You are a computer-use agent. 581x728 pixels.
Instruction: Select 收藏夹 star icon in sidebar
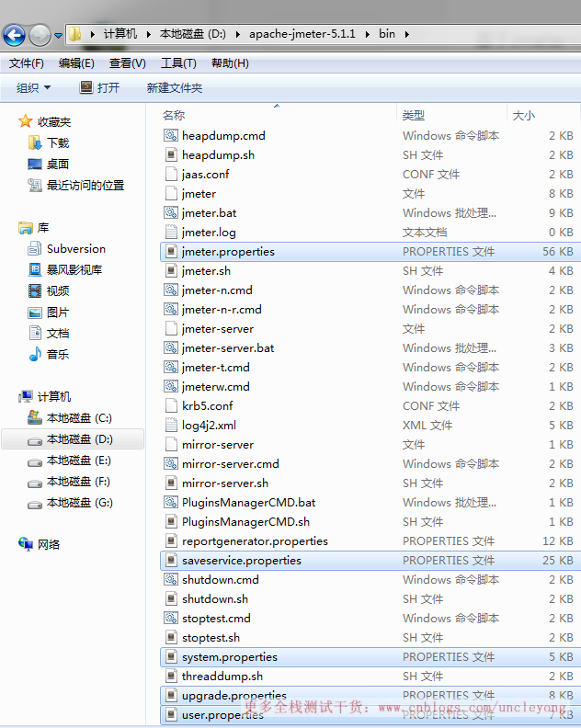coord(25,121)
